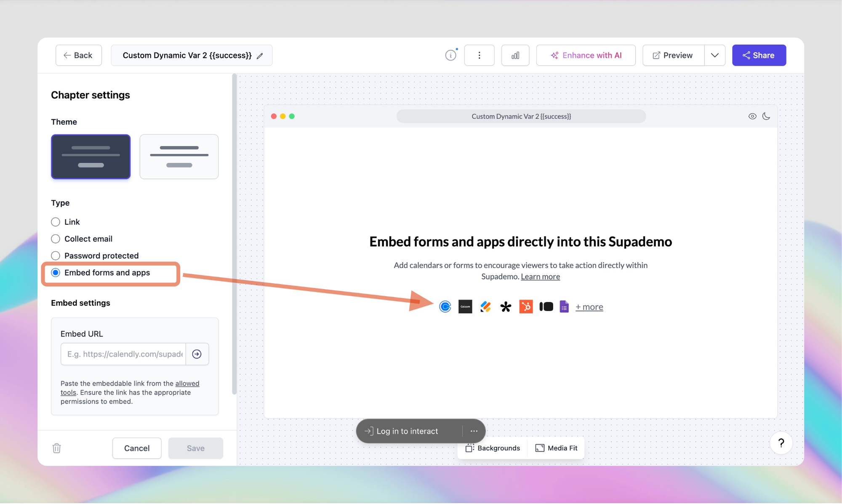Expand the Preview dropdown arrow

tap(714, 55)
